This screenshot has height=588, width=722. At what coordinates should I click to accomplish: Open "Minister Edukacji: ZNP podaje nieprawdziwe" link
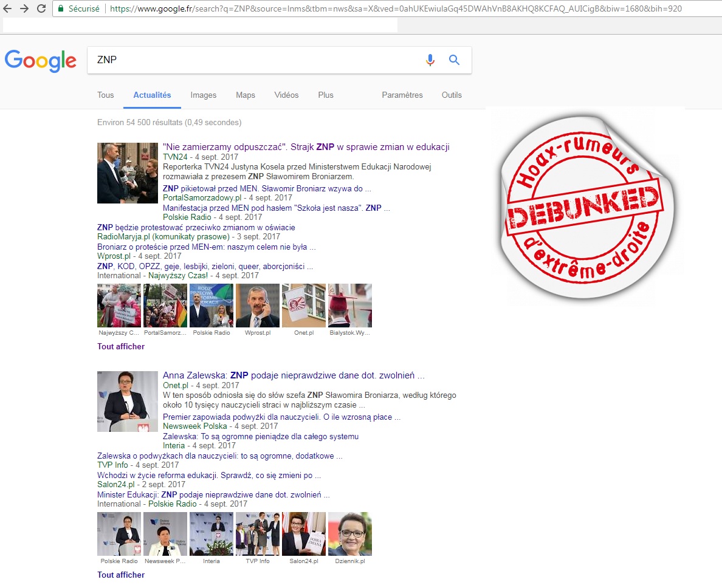pyautogui.click(x=213, y=494)
